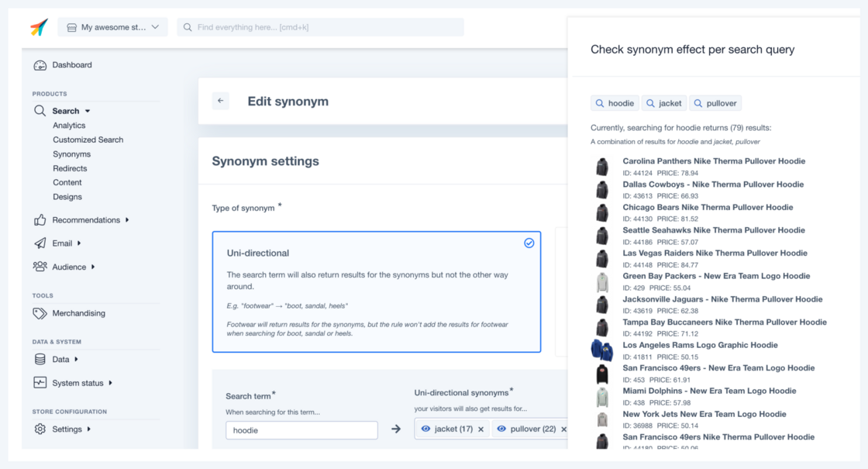This screenshot has height=469, width=868.
Task: Open the Synonyms menu item
Action: pos(71,154)
